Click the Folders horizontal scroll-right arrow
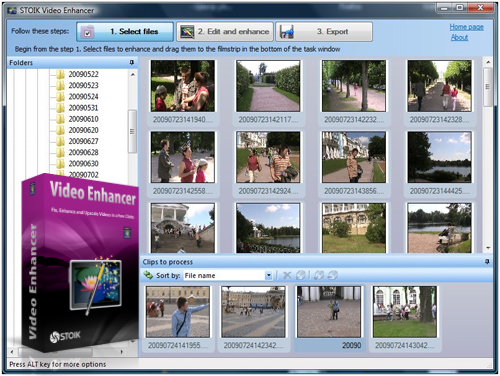Screen dimensions: 500x376 click(x=121, y=352)
